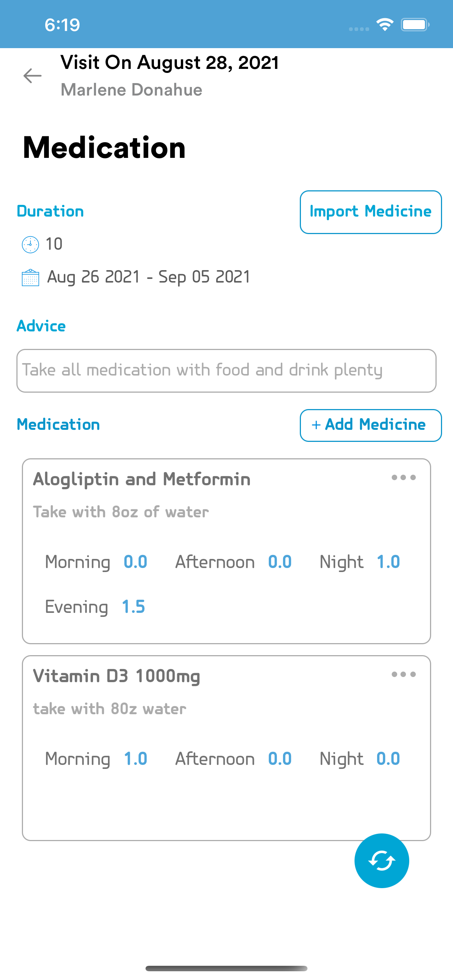The width and height of the screenshot is (453, 980).
Task: Select the Aug 26 2021 - Sep 05 2021 range
Action: [148, 277]
